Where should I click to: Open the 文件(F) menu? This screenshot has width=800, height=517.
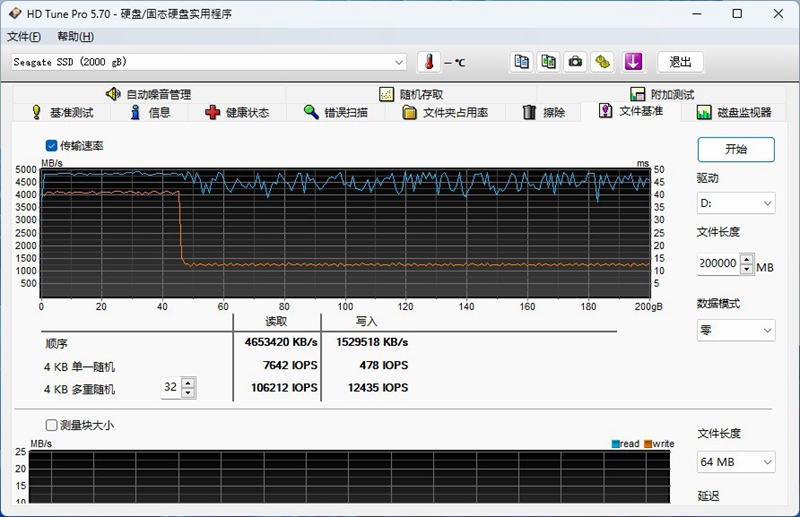tap(24, 37)
